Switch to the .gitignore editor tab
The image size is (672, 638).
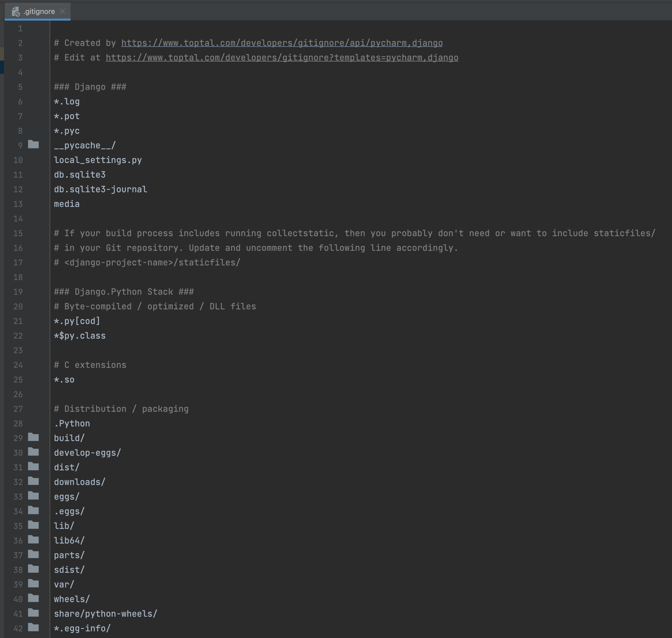click(39, 12)
